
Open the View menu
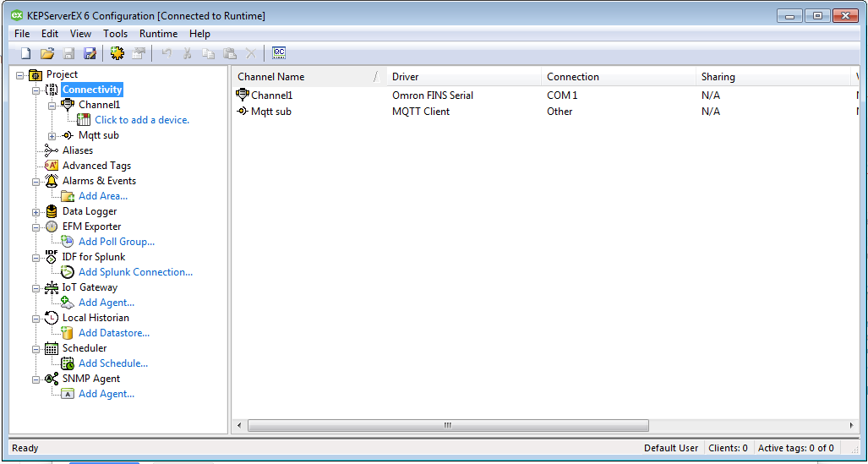pos(81,34)
